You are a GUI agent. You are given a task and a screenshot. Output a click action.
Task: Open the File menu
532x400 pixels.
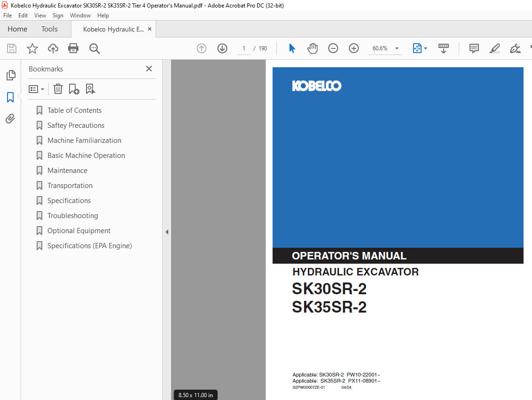[8, 15]
